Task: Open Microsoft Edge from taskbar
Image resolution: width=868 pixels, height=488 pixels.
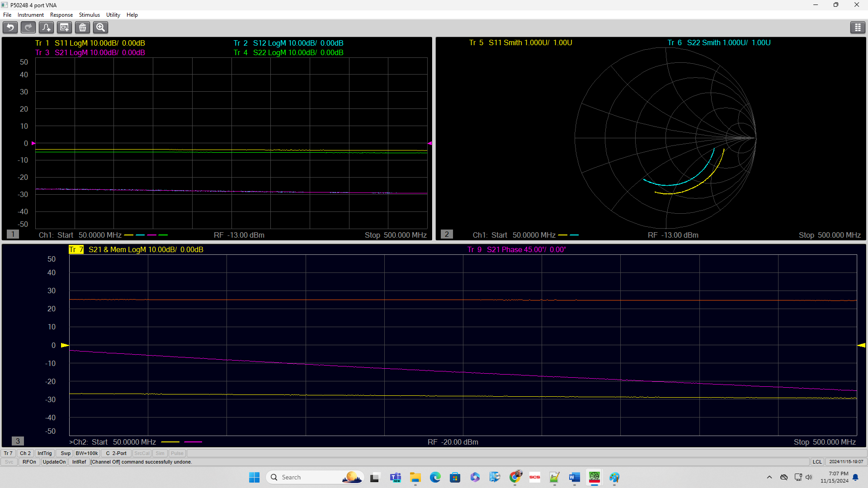Action: pos(435,477)
